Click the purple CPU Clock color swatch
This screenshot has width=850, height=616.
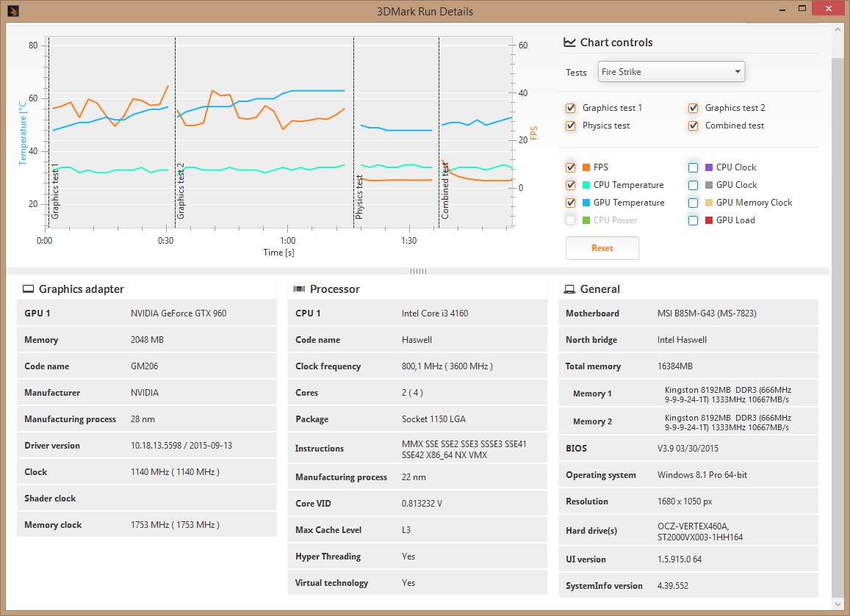(708, 167)
